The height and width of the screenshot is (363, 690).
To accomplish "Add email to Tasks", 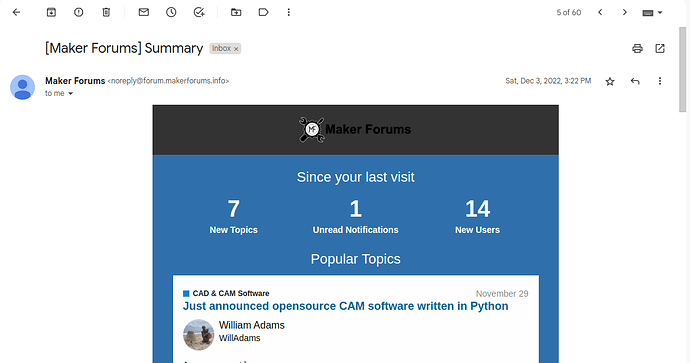I will [199, 12].
